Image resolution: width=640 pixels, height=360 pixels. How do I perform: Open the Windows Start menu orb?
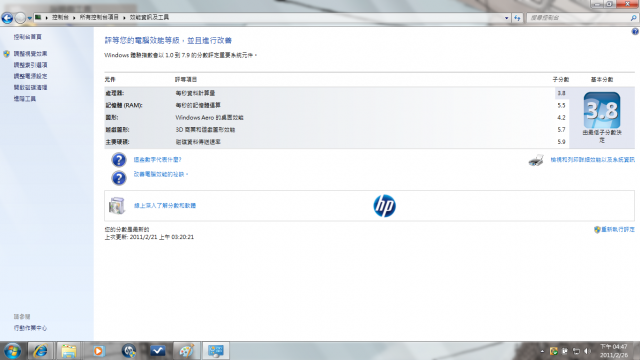click(12, 351)
